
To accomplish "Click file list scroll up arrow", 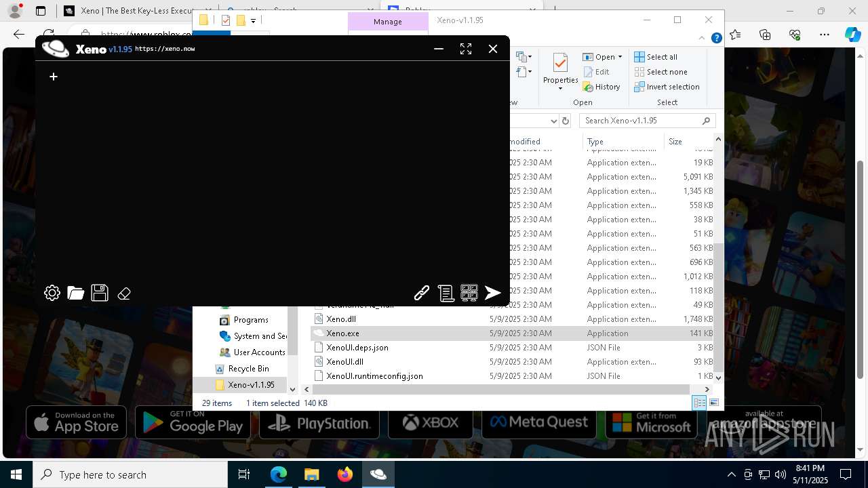I will (x=718, y=140).
